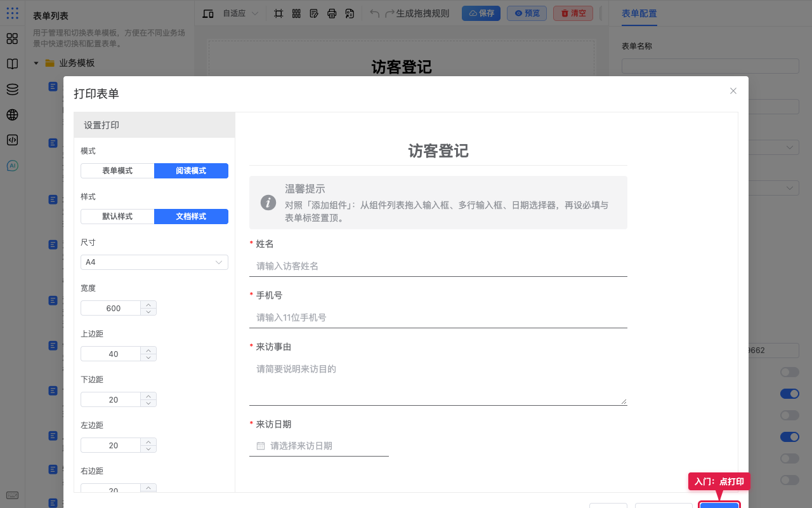
Task: Click the device preview toolbar icon
Action: pyautogui.click(x=208, y=13)
